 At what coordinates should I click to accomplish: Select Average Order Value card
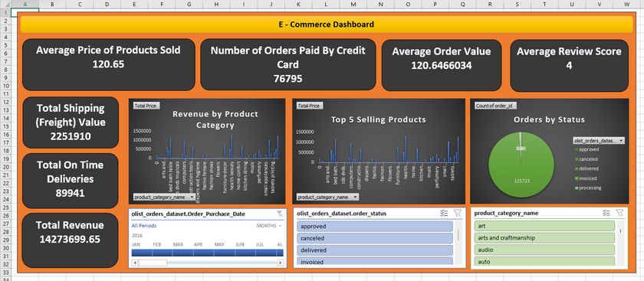pyautogui.click(x=442, y=65)
